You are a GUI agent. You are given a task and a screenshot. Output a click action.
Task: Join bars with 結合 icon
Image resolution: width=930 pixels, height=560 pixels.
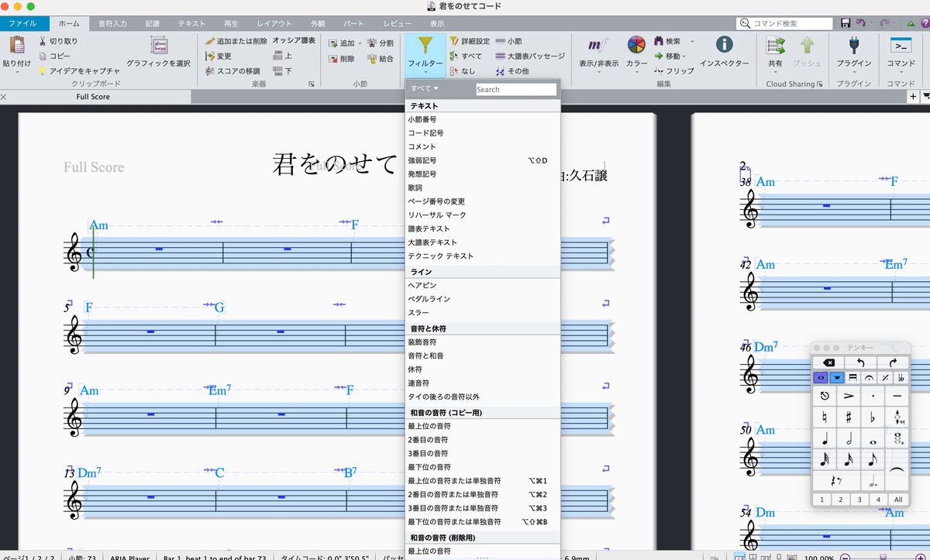click(373, 59)
